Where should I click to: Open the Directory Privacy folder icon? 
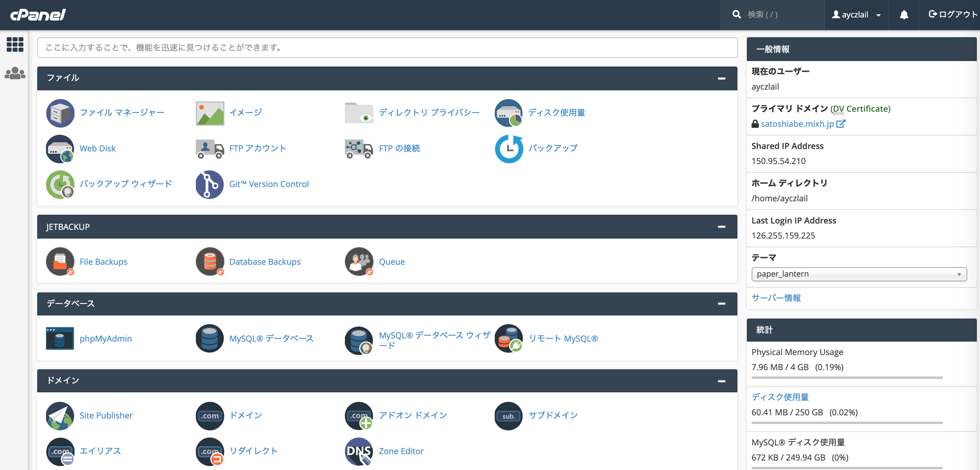tap(359, 113)
